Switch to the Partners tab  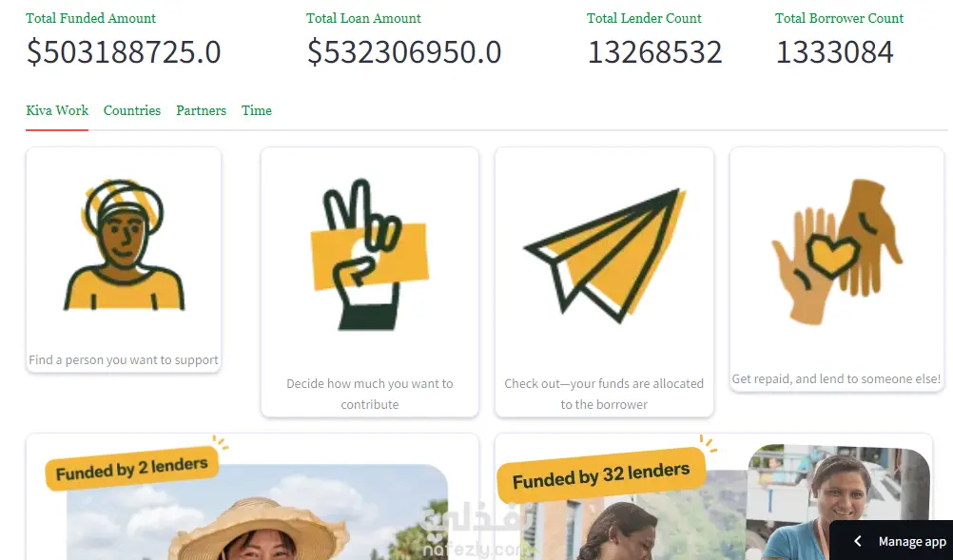(x=202, y=110)
